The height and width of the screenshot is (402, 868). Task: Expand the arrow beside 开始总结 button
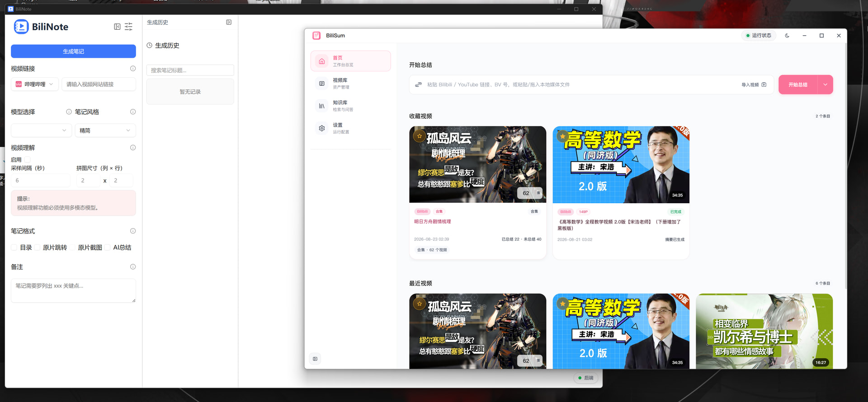click(x=825, y=85)
